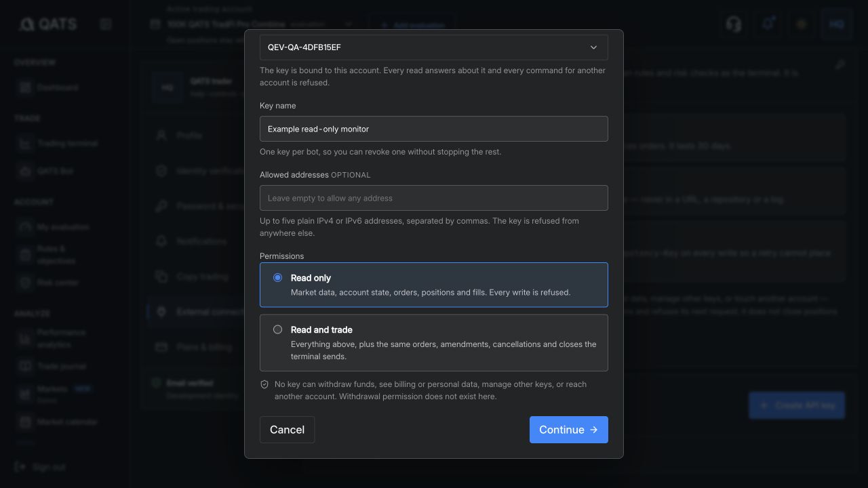Open the account dropdown showing QEV-QA-4DFB15EF

coord(434,47)
